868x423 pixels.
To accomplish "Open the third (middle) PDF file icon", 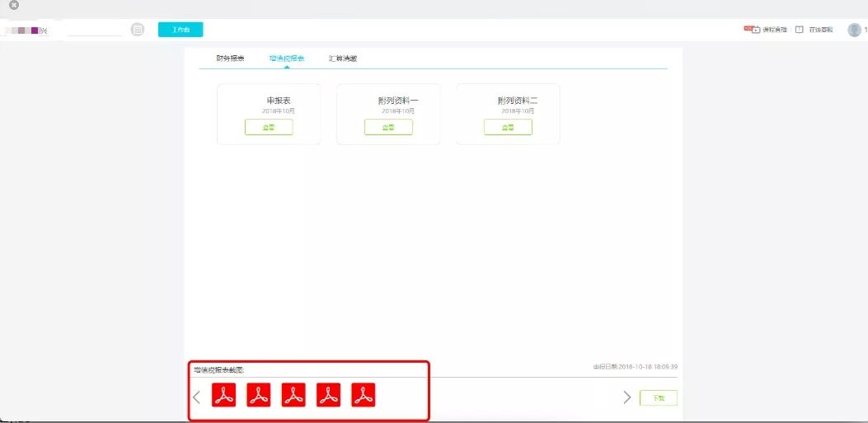I will tap(293, 395).
